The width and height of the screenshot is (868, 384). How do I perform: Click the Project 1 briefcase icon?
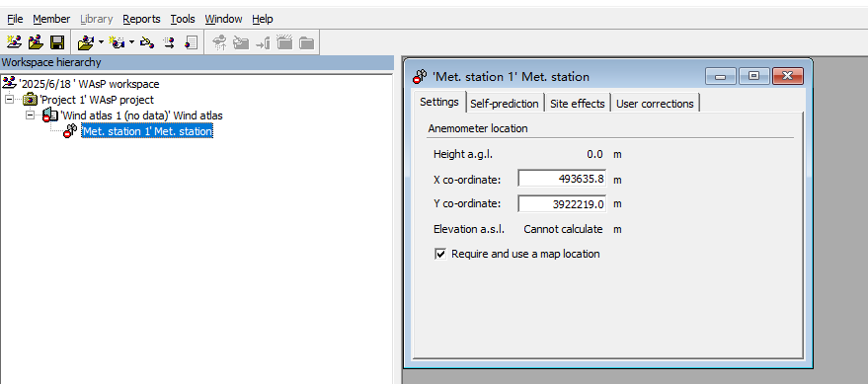coord(30,100)
